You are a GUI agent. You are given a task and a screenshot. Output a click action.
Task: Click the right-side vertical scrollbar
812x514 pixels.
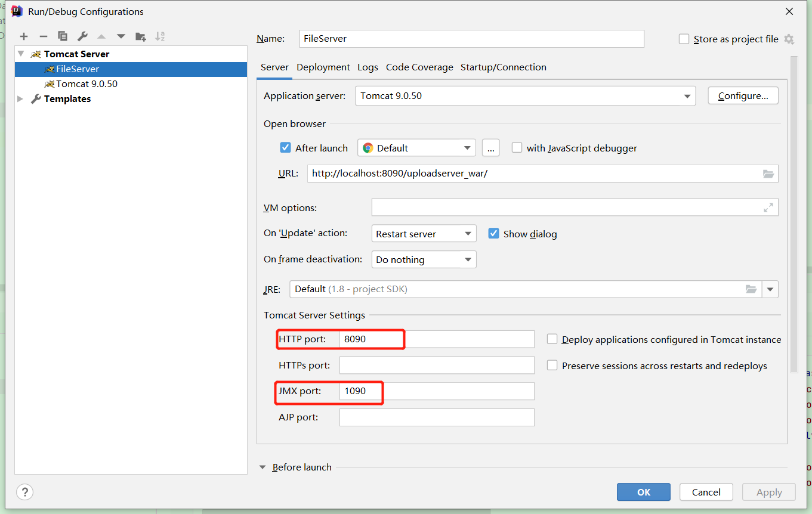(794, 215)
